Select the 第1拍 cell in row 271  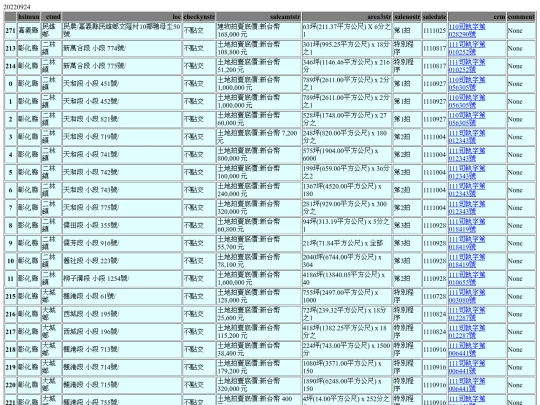click(x=407, y=31)
